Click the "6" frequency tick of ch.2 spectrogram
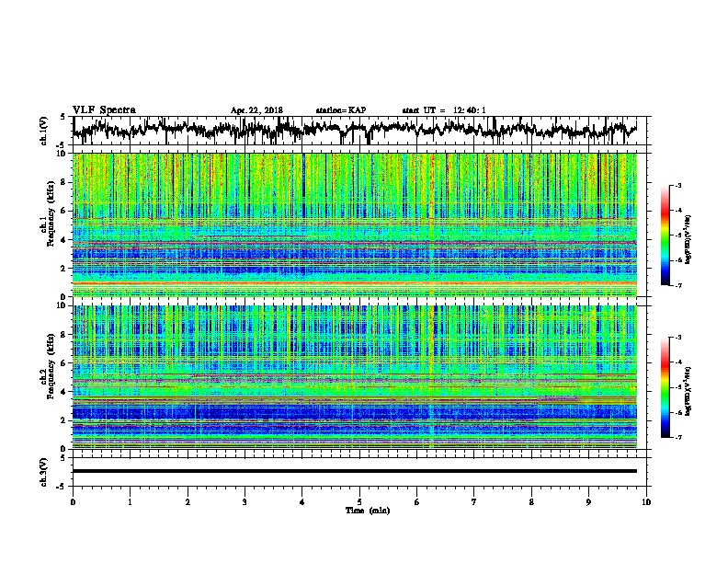 [63, 362]
